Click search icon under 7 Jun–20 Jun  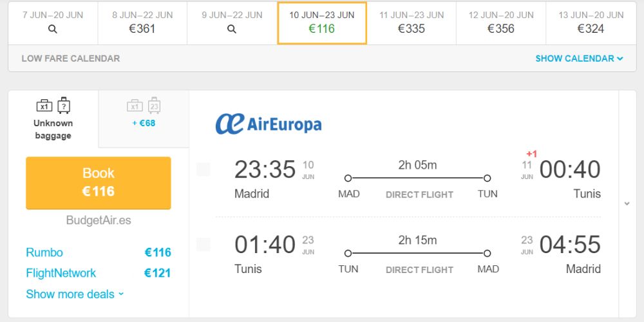(x=53, y=29)
